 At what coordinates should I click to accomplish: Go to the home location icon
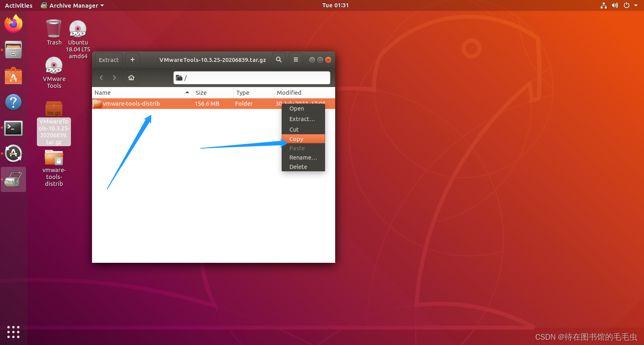131,78
